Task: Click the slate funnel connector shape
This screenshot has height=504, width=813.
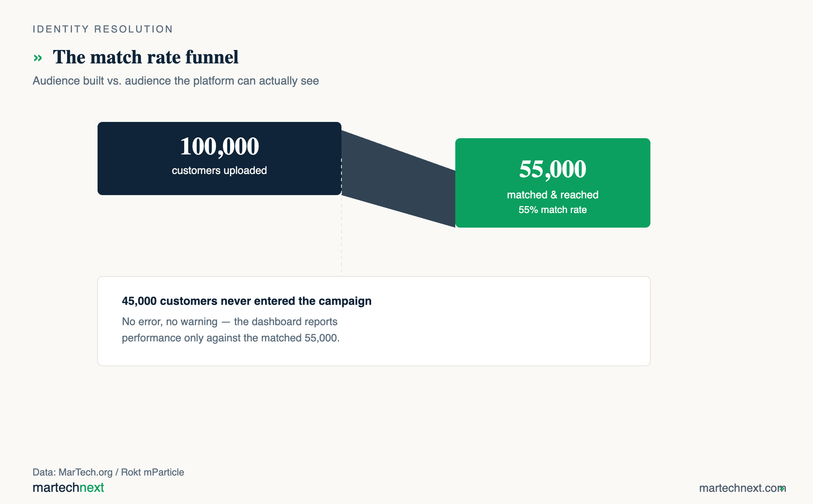Action: coord(398,179)
